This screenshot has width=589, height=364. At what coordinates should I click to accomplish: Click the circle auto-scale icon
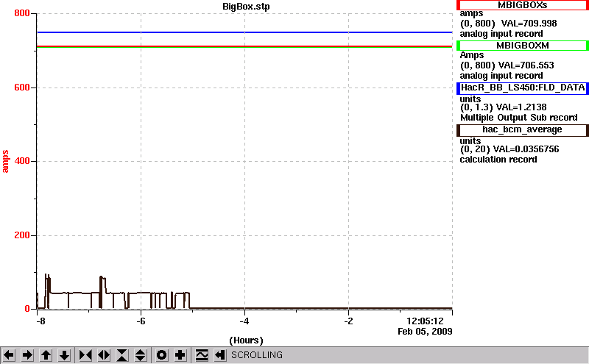coord(162,355)
